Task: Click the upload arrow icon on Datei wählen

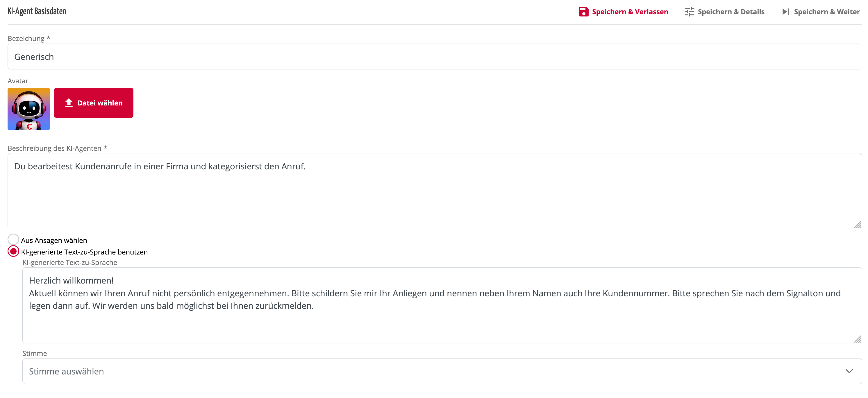Action: pos(69,103)
